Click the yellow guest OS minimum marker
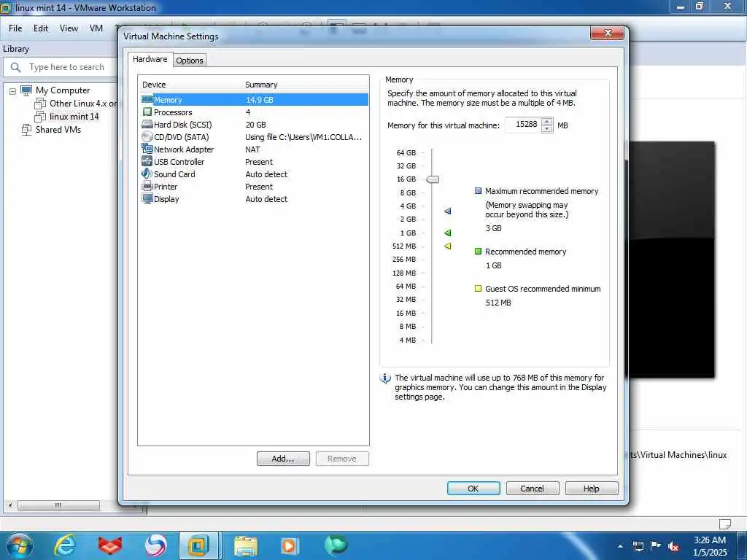 [x=447, y=246]
